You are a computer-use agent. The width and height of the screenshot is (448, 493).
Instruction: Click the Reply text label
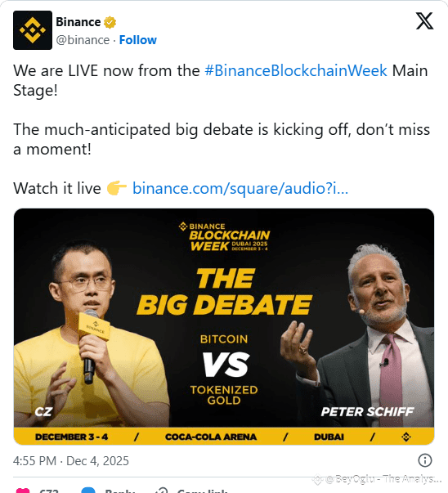click(120, 491)
